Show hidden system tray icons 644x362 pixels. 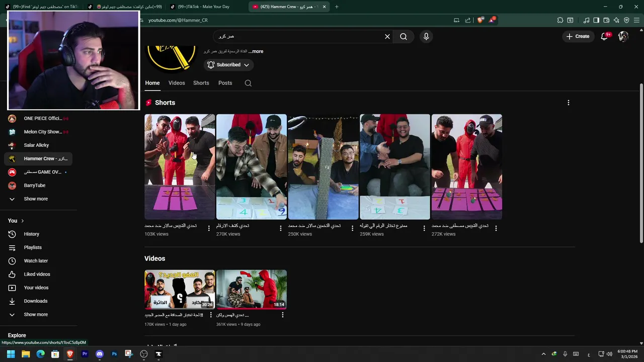pyautogui.click(x=543, y=354)
